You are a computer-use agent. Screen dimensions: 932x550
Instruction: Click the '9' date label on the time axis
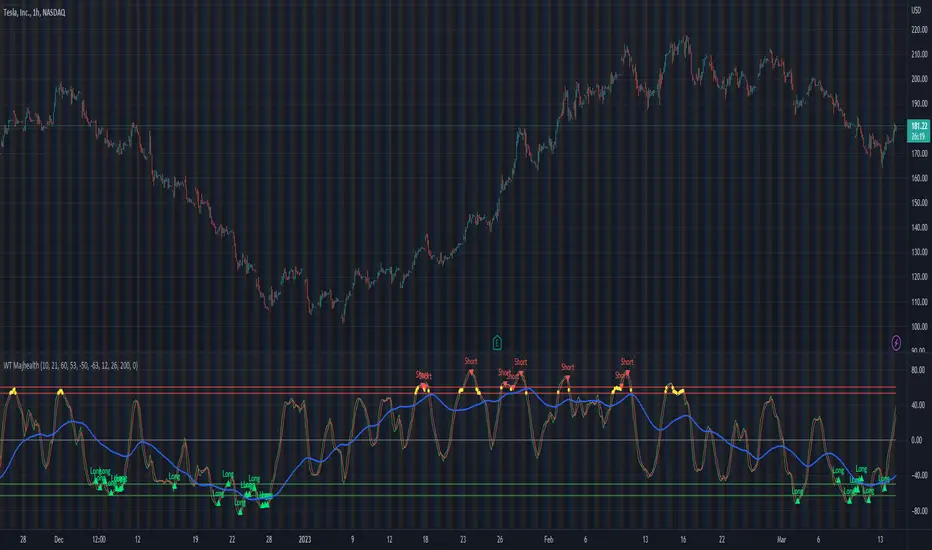pos(352,539)
